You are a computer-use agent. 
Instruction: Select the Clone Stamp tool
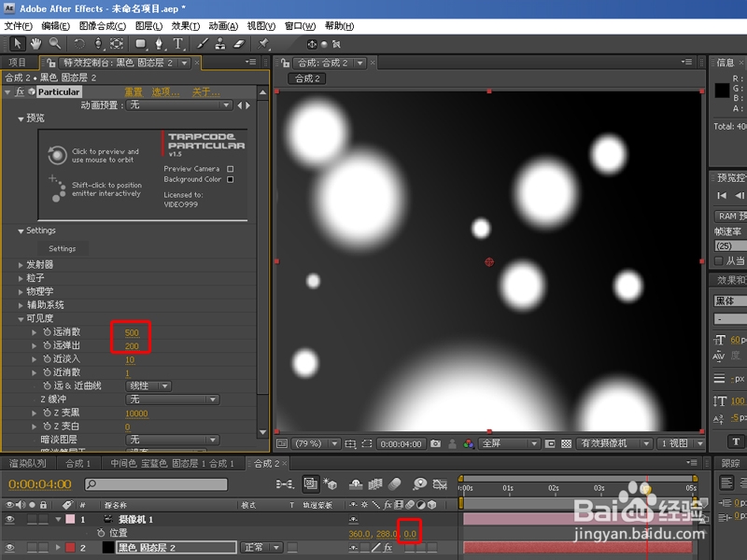[220, 44]
